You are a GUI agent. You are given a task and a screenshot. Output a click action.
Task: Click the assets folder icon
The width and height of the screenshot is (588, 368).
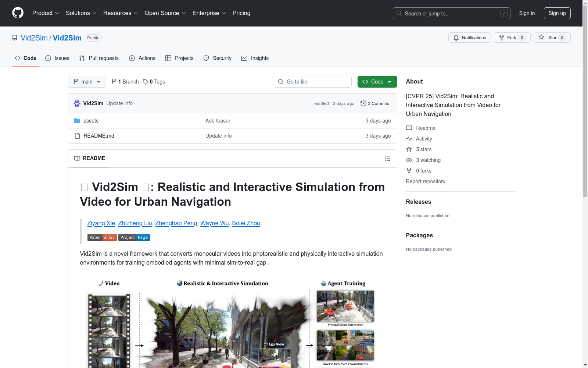77,121
